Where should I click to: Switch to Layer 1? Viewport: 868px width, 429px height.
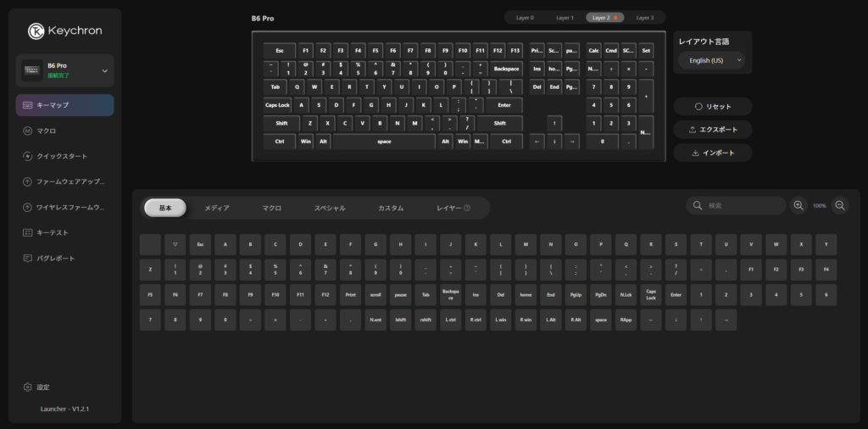565,17
